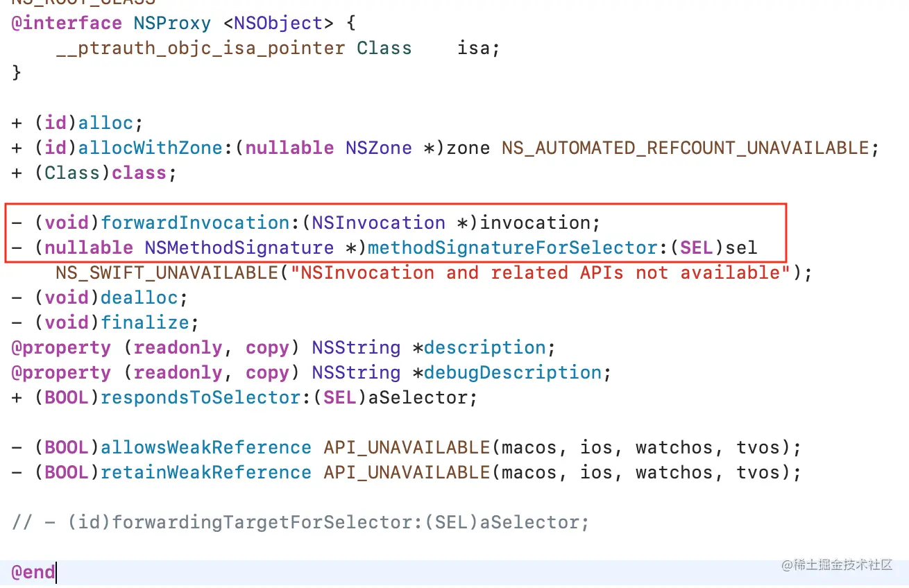Click the allowsWeakReference method name
The image size is (909, 588).
pyautogui.click(x=206, y=447)
